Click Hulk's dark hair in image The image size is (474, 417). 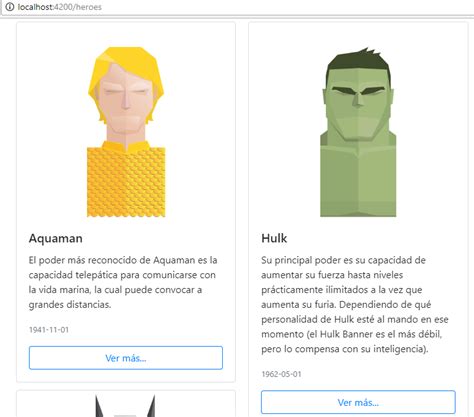pyautogui.click(x=358, y=65)
